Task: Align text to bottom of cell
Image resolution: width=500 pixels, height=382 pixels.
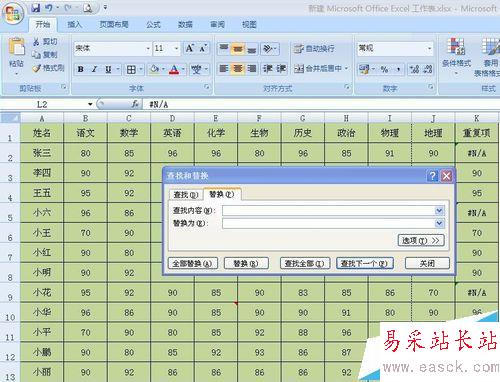Action: point(252,49)
